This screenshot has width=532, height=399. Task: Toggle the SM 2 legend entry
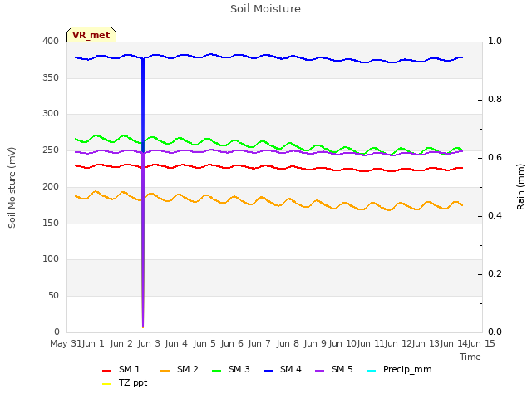180,369
